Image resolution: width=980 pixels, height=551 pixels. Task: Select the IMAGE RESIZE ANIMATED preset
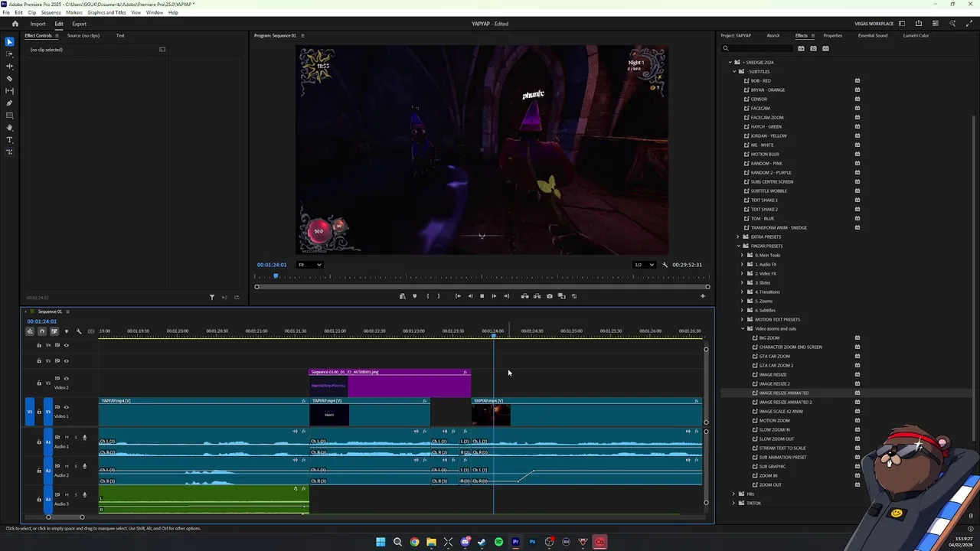coord(783,393)
